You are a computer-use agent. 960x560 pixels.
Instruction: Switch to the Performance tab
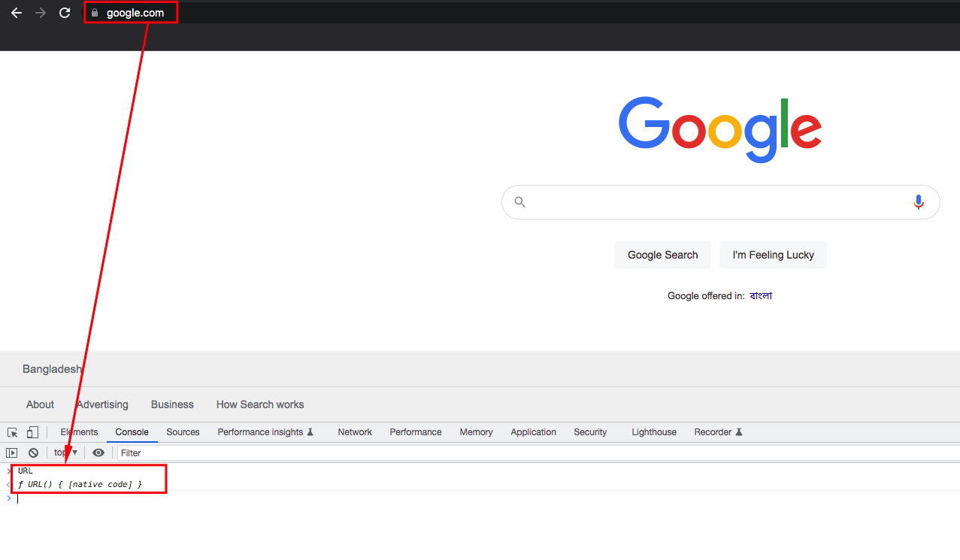pos(416,432)
